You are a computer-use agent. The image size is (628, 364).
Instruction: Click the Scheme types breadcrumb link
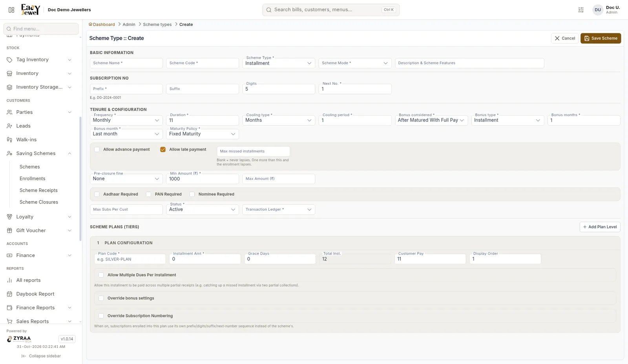coord(157,24)
